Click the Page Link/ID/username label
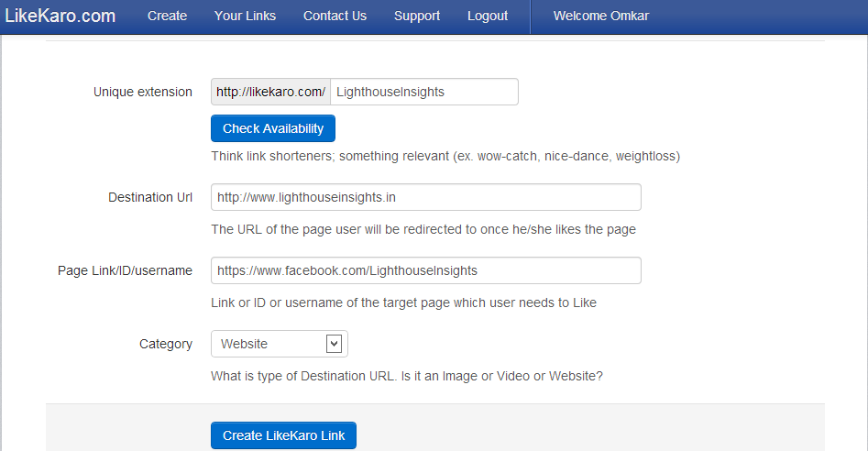Image resolution: width=868 pixels, height=451 pixels. coord(125,270)
